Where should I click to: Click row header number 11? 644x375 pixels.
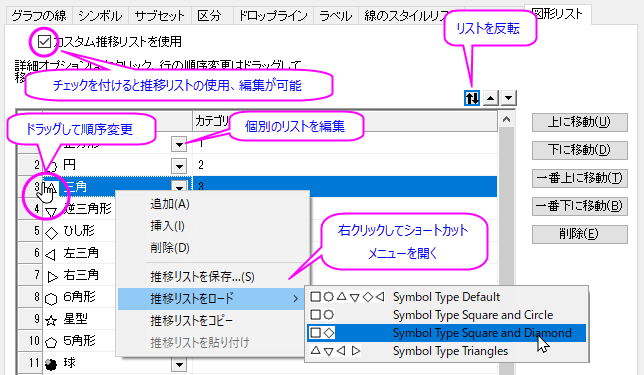point(30,363)
